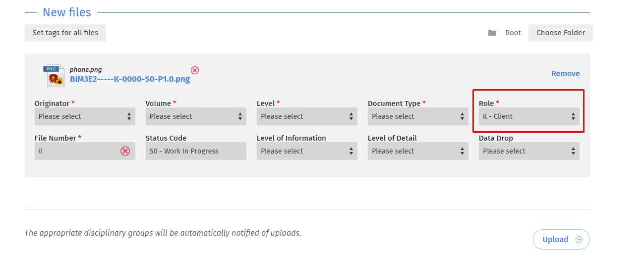Screen dimensions: 644x257
Task: Choose a Document Type from dropdown
Action: [418, 116]
